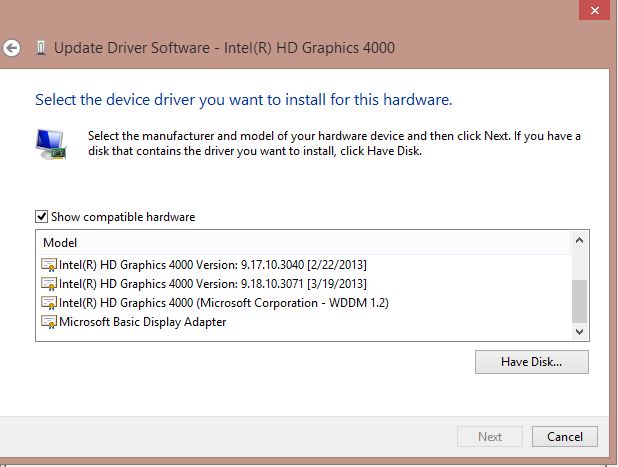Select Microsoft Basic Display Adapter entry
This screenshot has height=467, width=618.
143,322
